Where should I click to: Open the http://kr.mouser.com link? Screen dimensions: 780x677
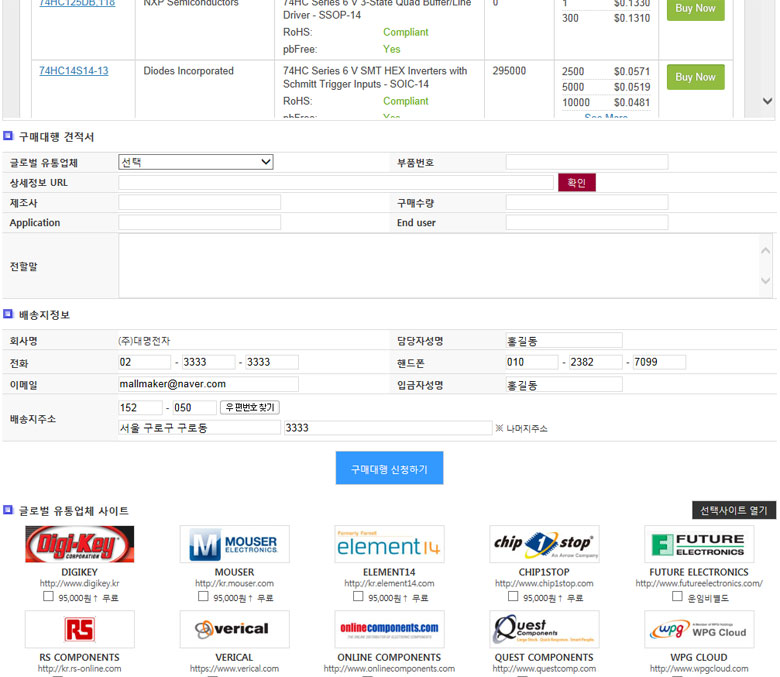(234, 583)
